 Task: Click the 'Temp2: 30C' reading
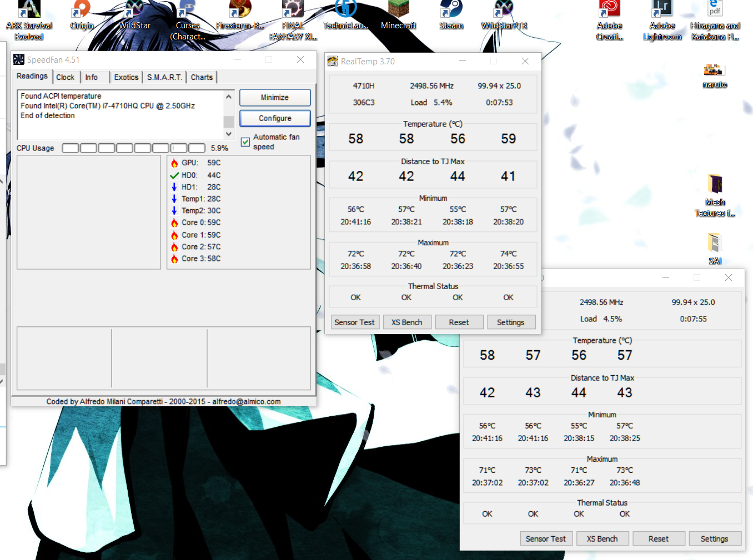[201, 210]
